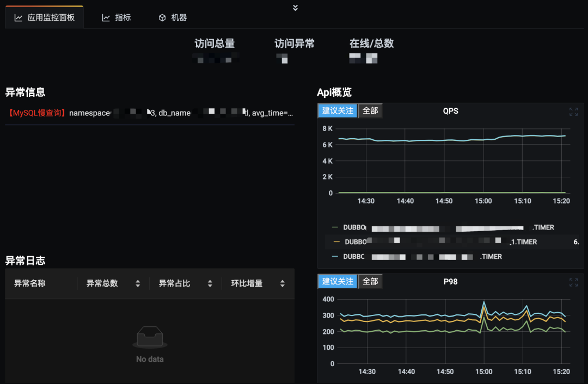
Task: Select 建议关注 filter in the P98 panel
Action: coord(337,281)
